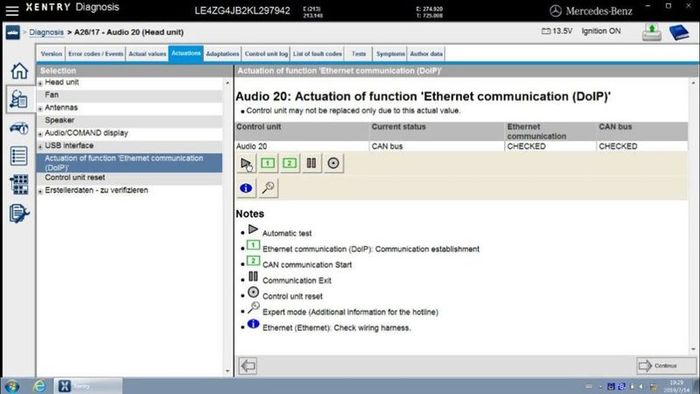Screen dimensions: 700x394
Task: Click CHECKED under CAN bus column
Action: pos(618,146)
